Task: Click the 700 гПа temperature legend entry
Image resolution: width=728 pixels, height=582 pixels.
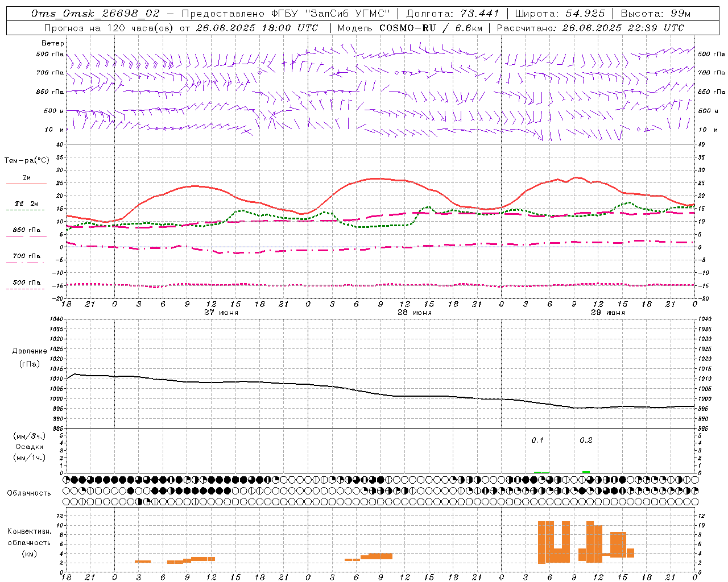Action: 26,256
